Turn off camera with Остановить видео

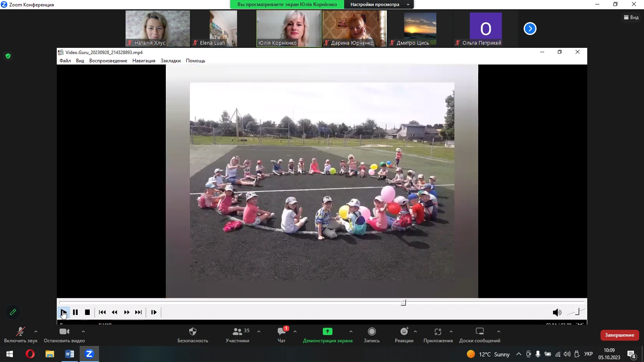[x=64, y=335]
